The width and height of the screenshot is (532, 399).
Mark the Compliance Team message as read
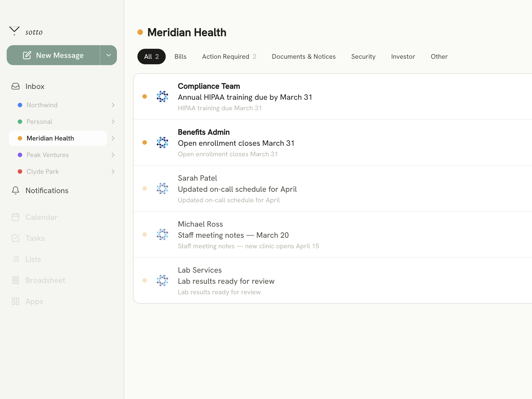[x=145, y=96]
